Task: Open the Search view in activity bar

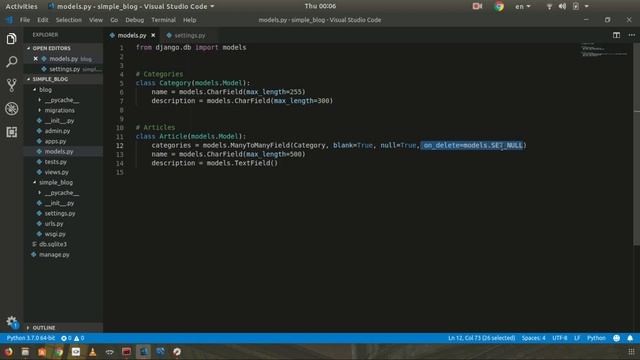Action: (x=11, y=62)
